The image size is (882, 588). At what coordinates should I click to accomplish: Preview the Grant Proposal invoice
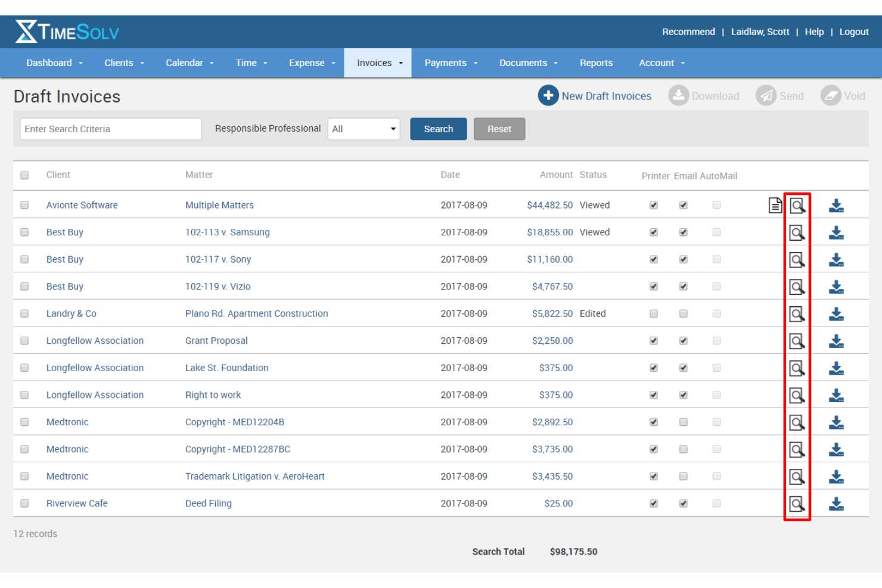click(797, 341)
